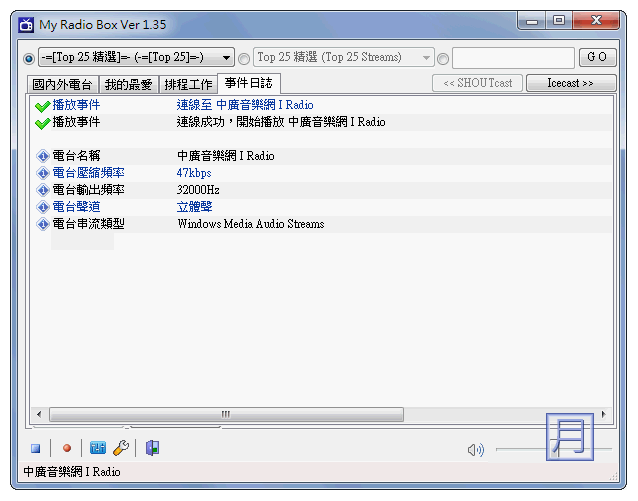Image resolution: width=638 pixels, height=501 pixels.
Task: Click the exit door icon
Action: (x=152, y=449)
